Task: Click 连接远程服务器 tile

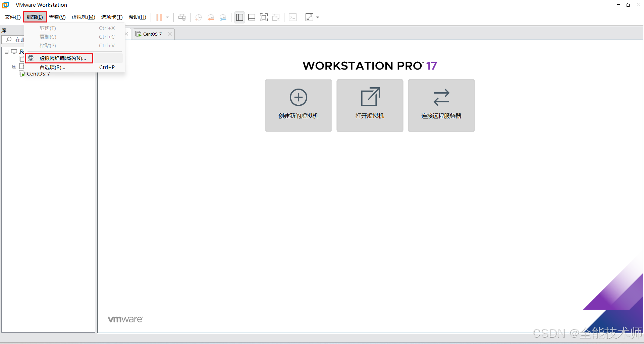Action: 441,105
